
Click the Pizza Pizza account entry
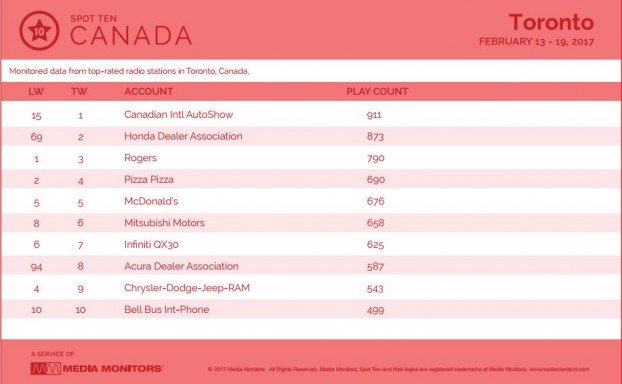(149, 179)
